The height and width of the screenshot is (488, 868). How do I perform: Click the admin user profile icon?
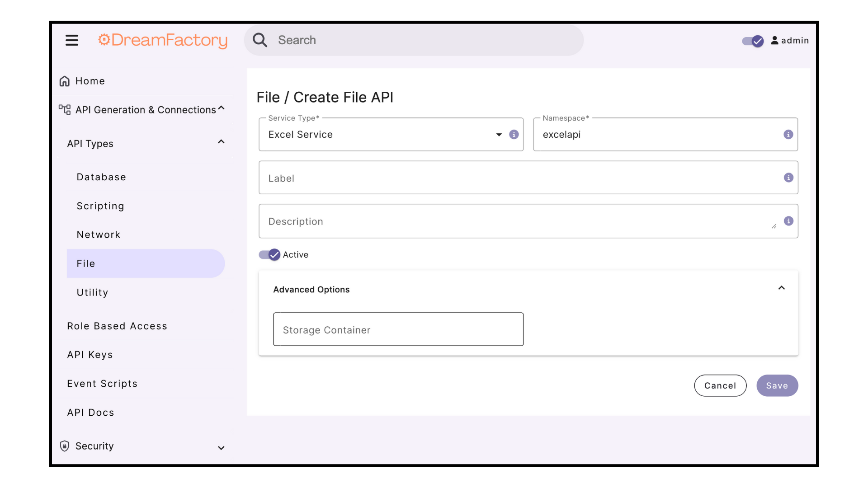(x=775, y=40)
